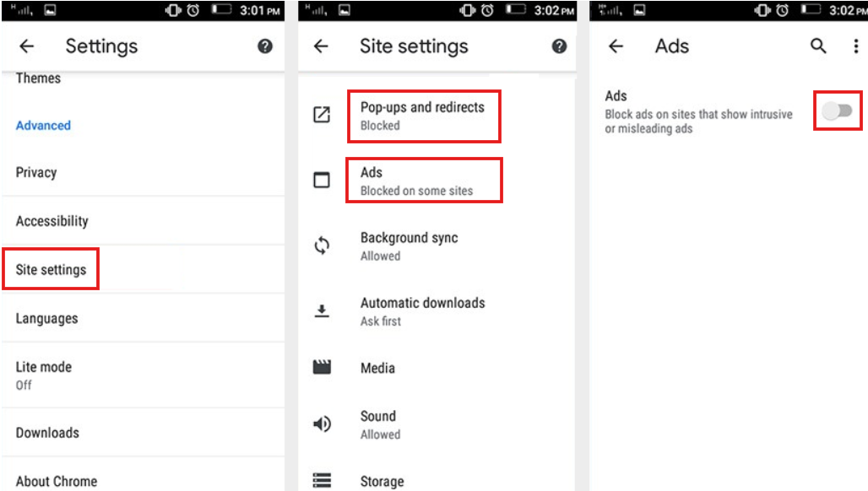Tap the Sound speaker icon
The image size is (868, 491).
[x=322, y=424]
